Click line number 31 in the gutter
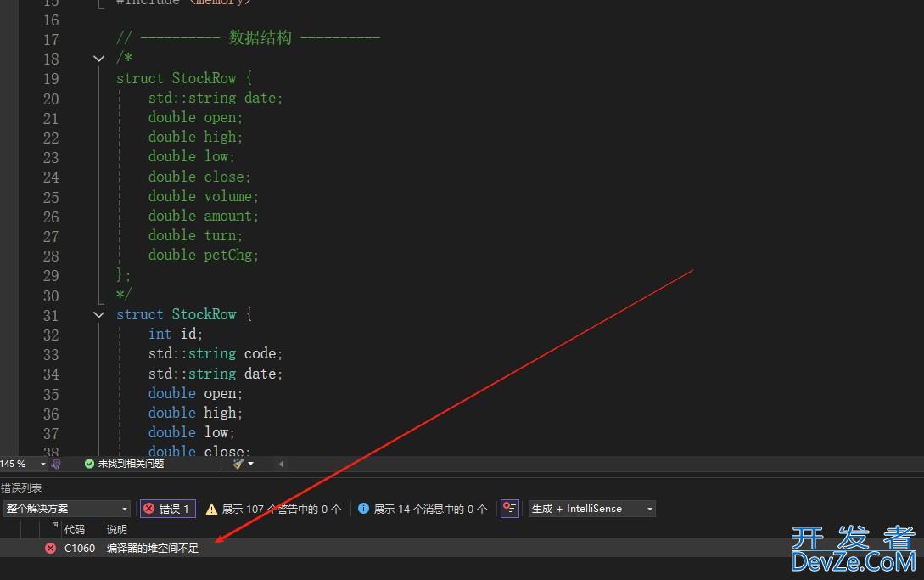 51,314
